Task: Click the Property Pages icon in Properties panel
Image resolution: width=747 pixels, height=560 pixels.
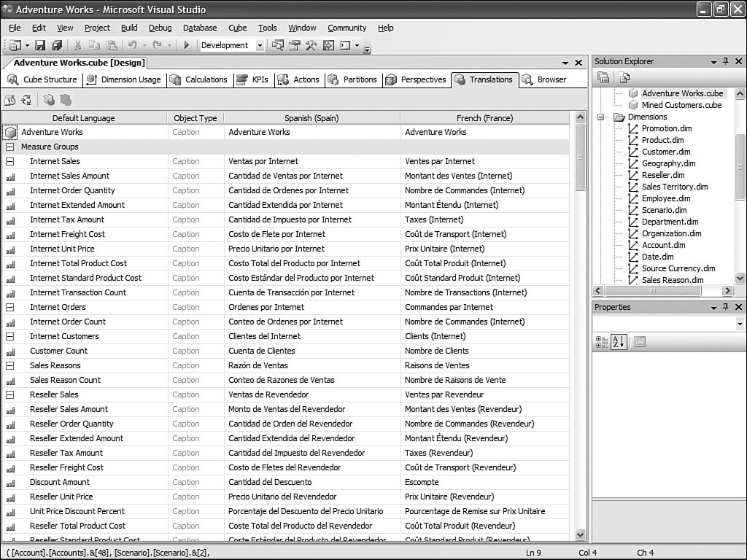Action: click(639, 342)
